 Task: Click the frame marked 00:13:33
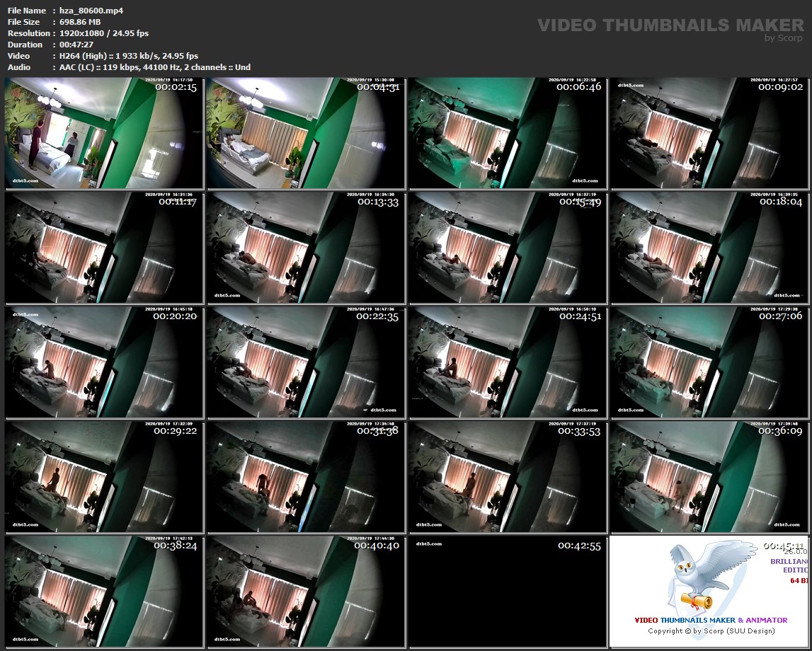click(x=306, y=248)
